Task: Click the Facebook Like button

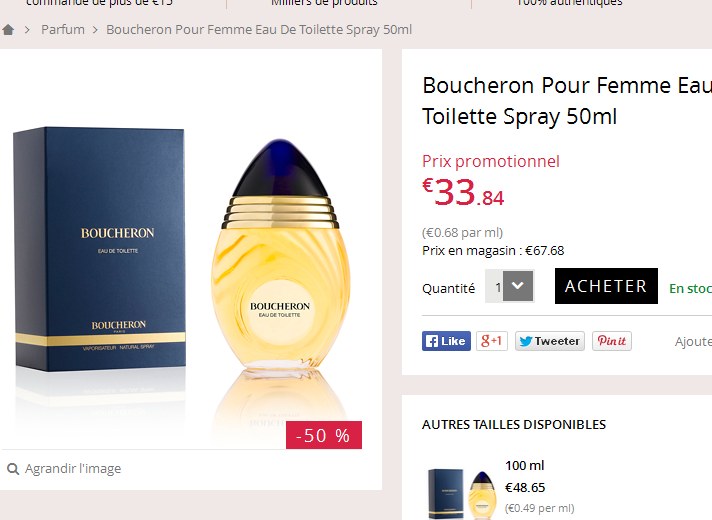Action: click(446, 341)
